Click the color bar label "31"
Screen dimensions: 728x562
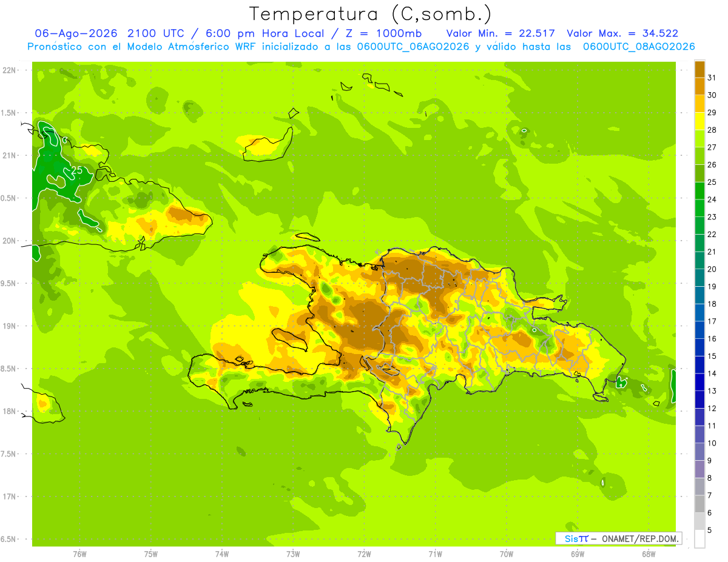712,78
